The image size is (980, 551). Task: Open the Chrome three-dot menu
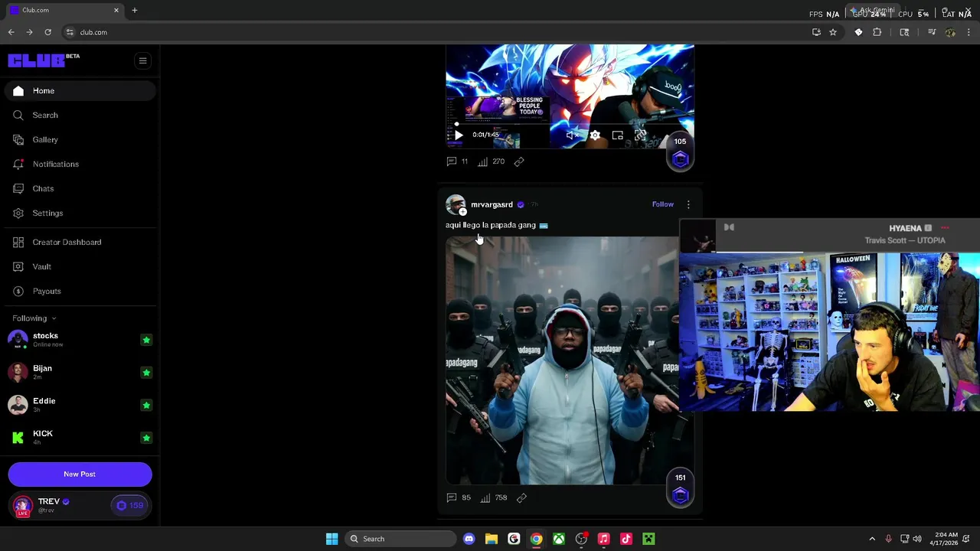(x=969, y=32)
